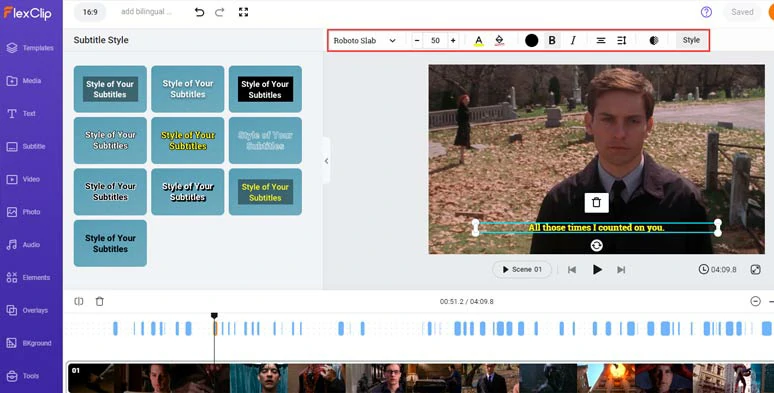Delete the selected timeline item
Viewport: 774px width, 393px height.
point(99,301)
